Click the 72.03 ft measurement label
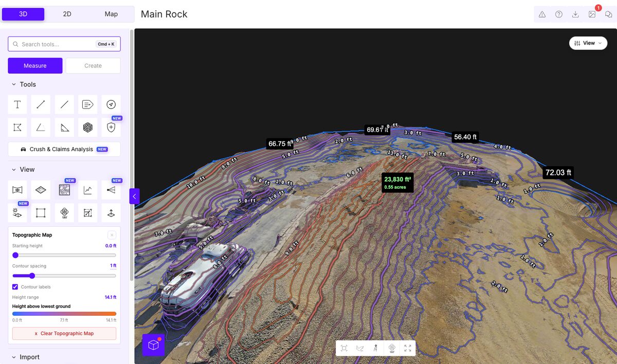The width and height of the screenshot is (617, 364). coord(558,172)
